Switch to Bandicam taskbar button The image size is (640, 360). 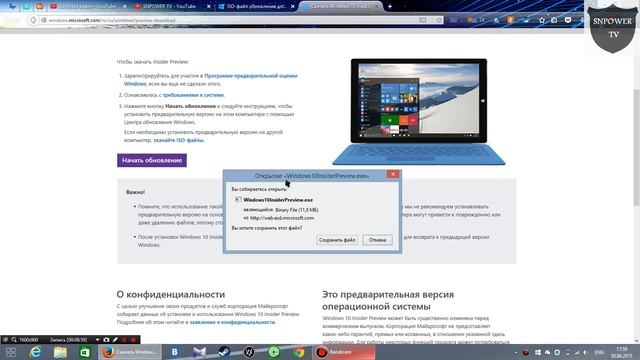pyautogui.click(x=344, y=352)
